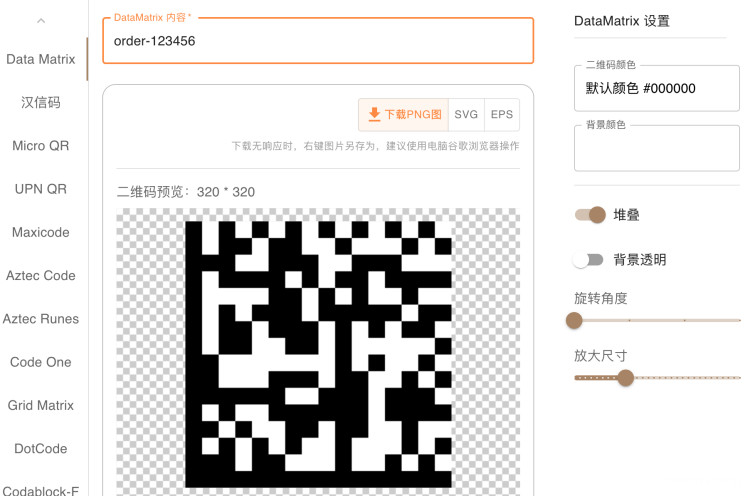Viewport: 750px width, 496px height.
Task: Switch to Grid Matrix type
Action: click(x=41, y=405)
